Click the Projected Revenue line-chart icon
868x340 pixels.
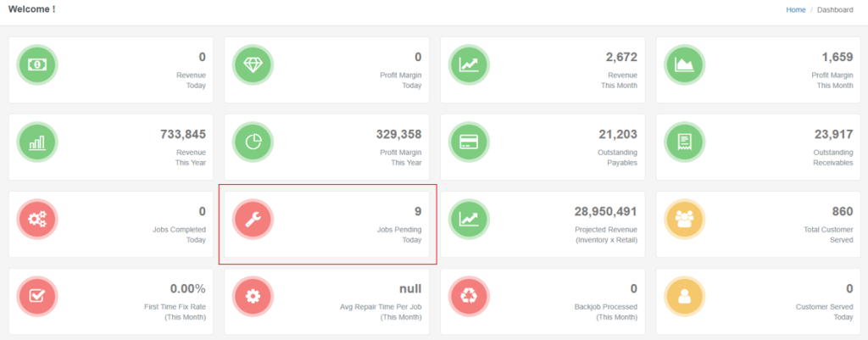469,220
